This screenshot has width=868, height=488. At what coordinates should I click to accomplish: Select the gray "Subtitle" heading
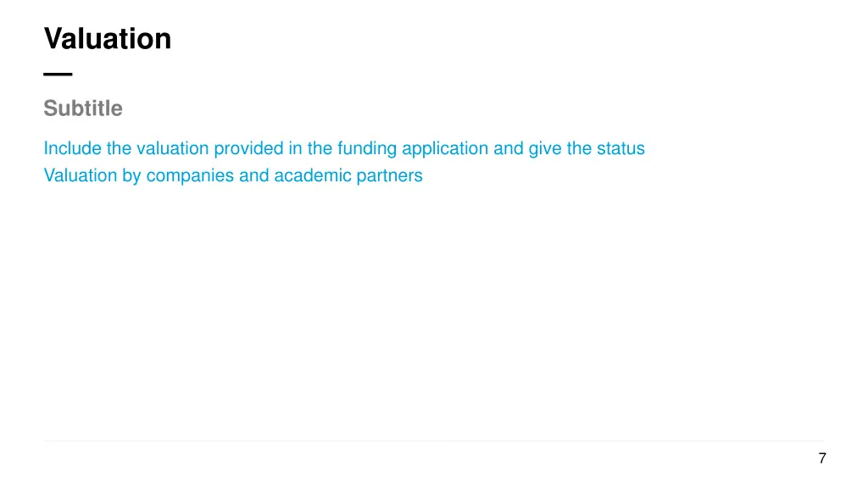pyautogui.click(x=83, y=108)
